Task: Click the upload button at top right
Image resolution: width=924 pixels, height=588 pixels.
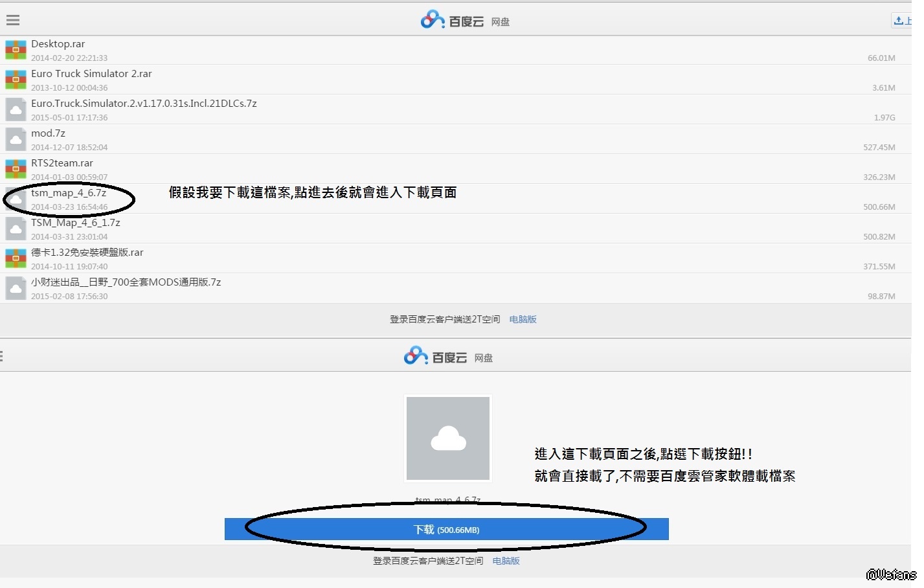Action: pos(901,21)
